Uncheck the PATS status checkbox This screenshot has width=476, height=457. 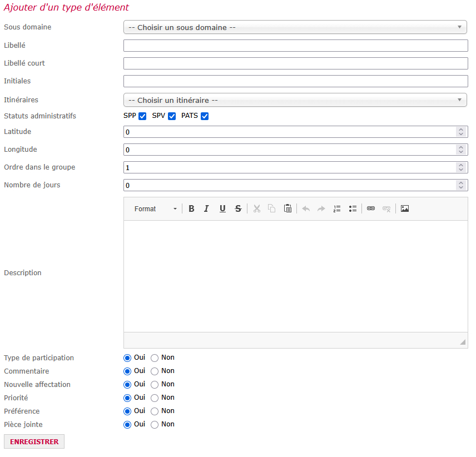point(205,116)
